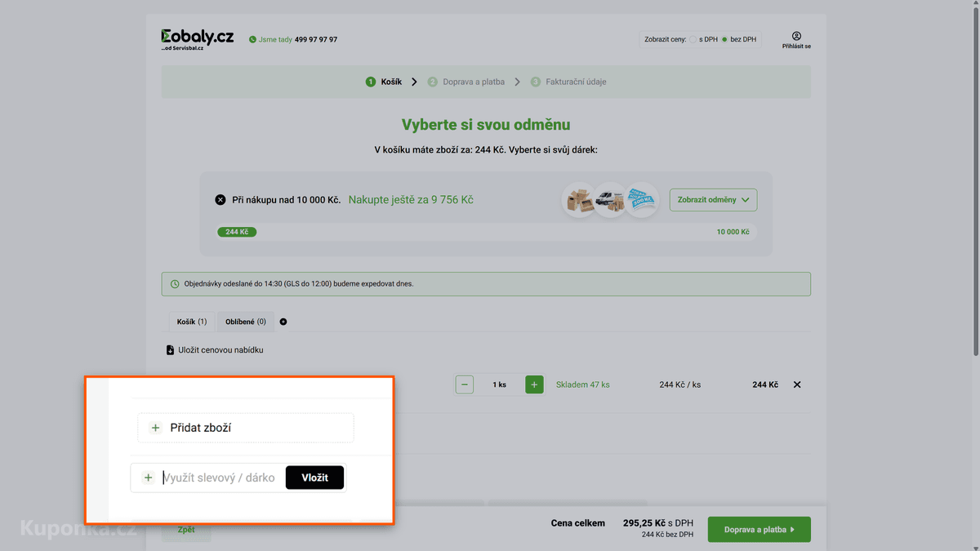Viewport: 980px width, 551px height.
Task: Click the black plus icon beside Oblíbené
Action: (x=283, y=322)
